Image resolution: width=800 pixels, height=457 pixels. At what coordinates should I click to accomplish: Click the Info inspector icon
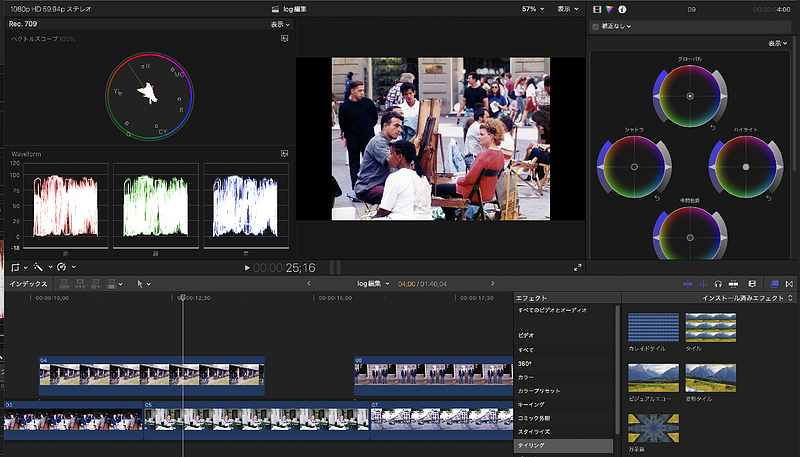pos(621,9)
